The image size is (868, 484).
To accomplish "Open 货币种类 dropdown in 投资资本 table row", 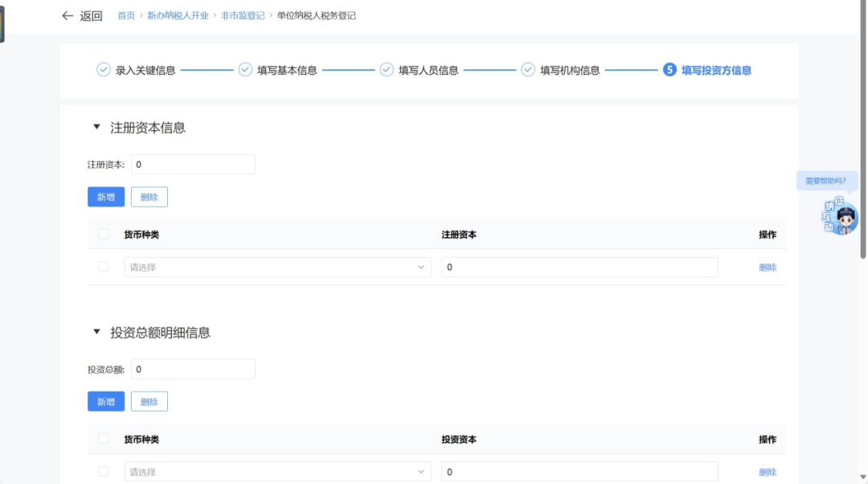I will [x=277, y=472].
